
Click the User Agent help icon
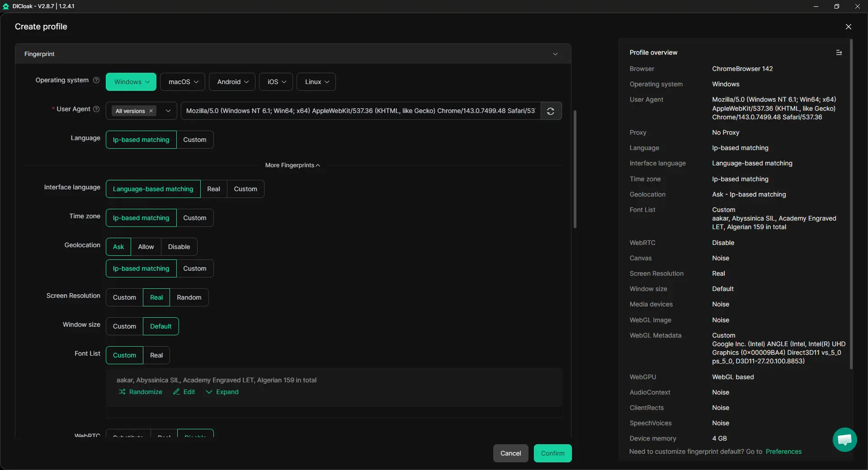pos(96,109)
